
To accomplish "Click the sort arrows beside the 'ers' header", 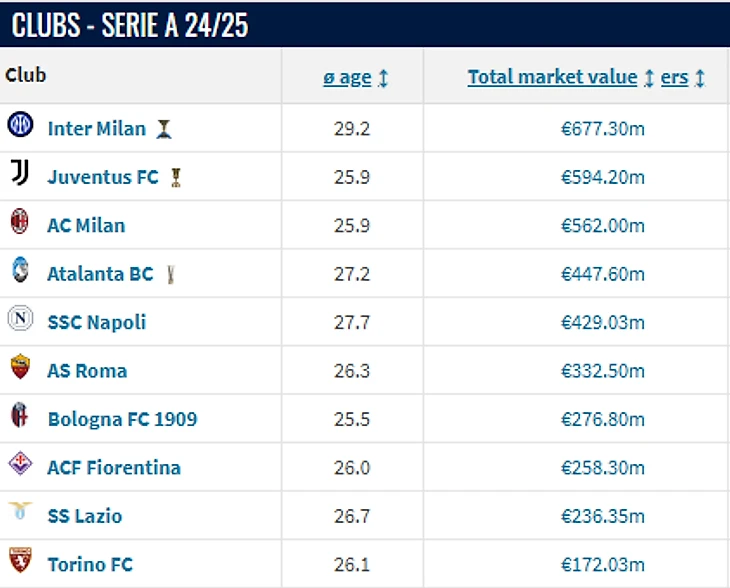I will click(x=700, y=78).
